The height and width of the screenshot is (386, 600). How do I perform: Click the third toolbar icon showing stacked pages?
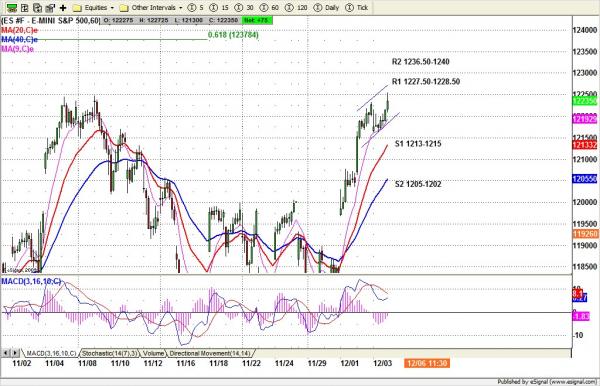(x=38, y=8)
